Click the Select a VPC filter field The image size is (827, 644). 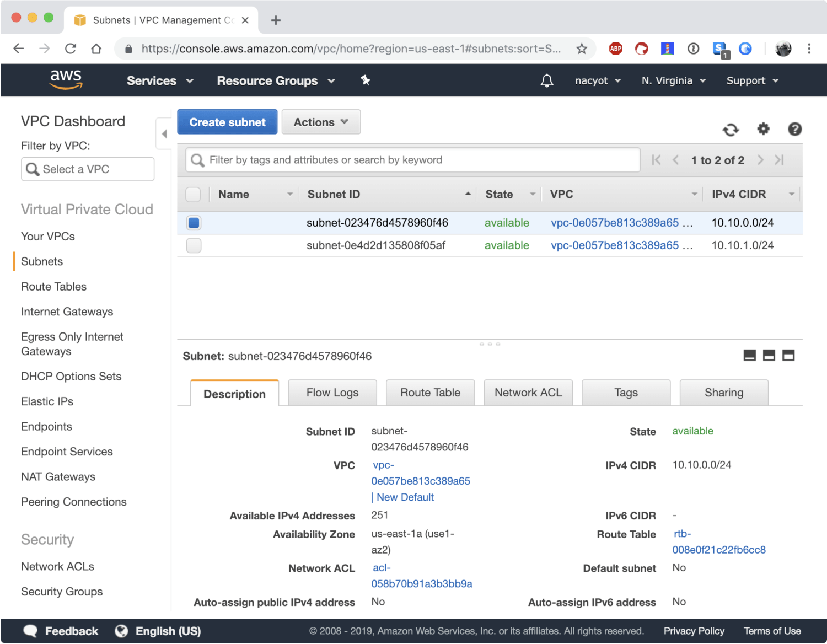tap(88, 169)
